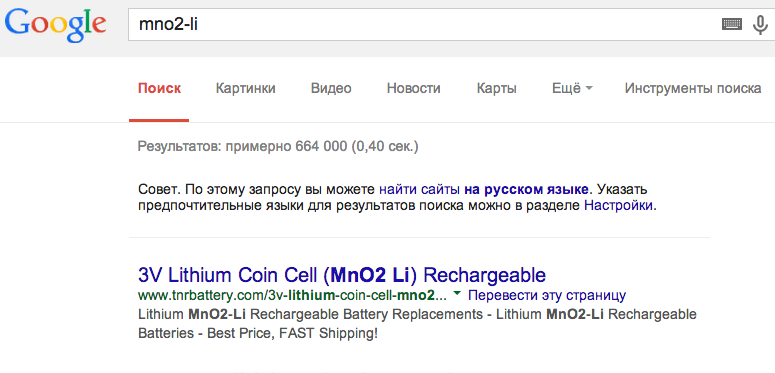
Task: Open the Настройки link
Action: pyautogui.click(x=618, y=206)
